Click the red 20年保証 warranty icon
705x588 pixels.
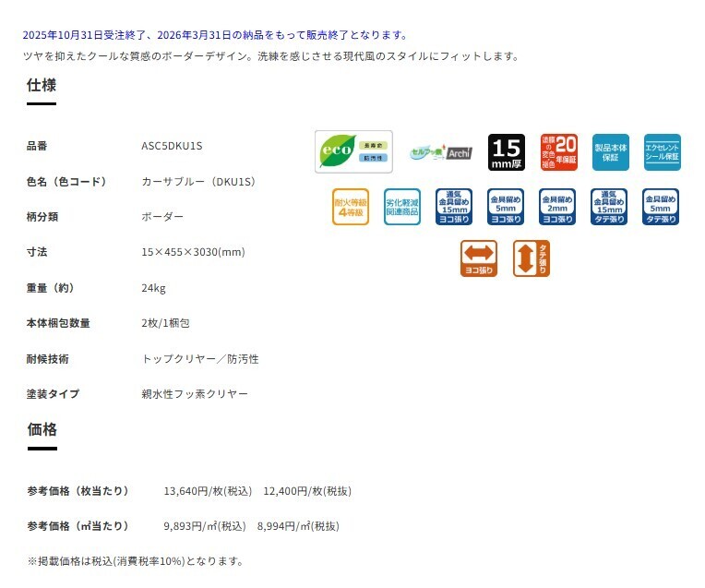558,152
